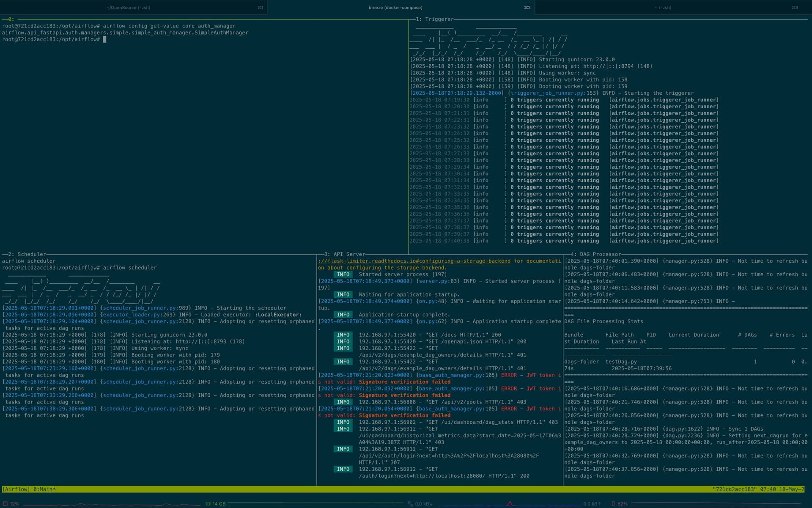Open the flask-limiter readthedocs link
The height and width of the screenshot is (508, 812).
414,261
